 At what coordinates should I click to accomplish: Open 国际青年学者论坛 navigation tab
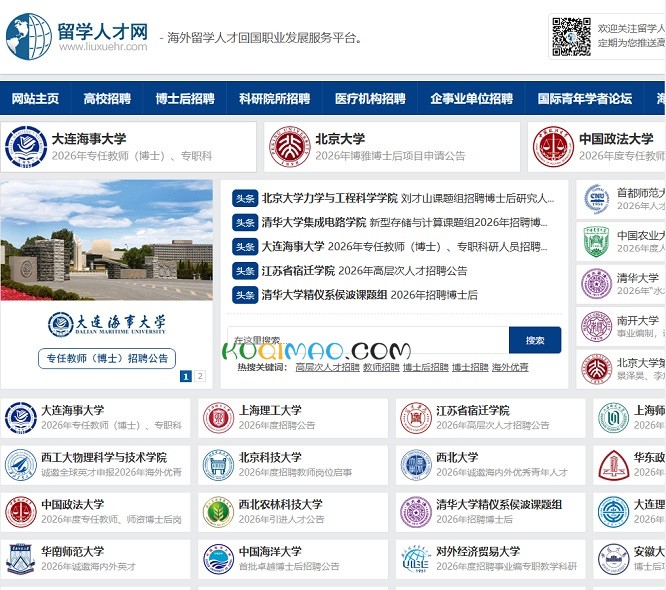pyautogui.click(x=584, y=99)
